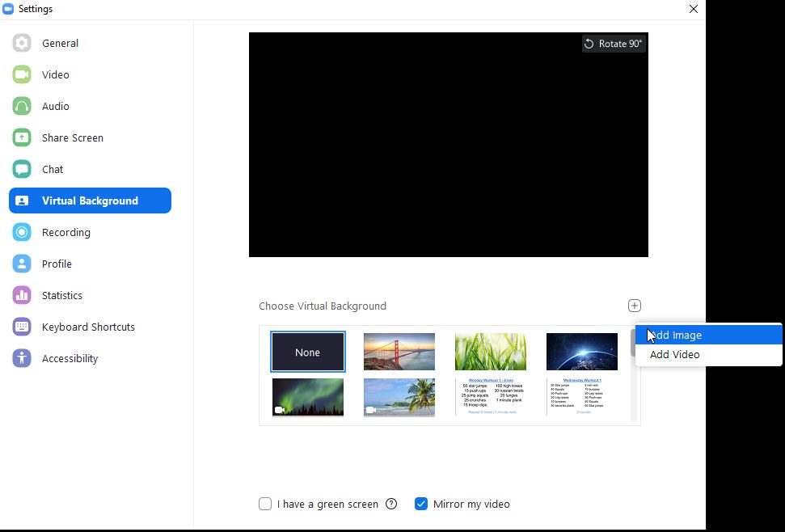Image resolution: width=785 pixels, height=532 pixels.
Task: Open the Accessibility settings
Action: pos(70,358)
